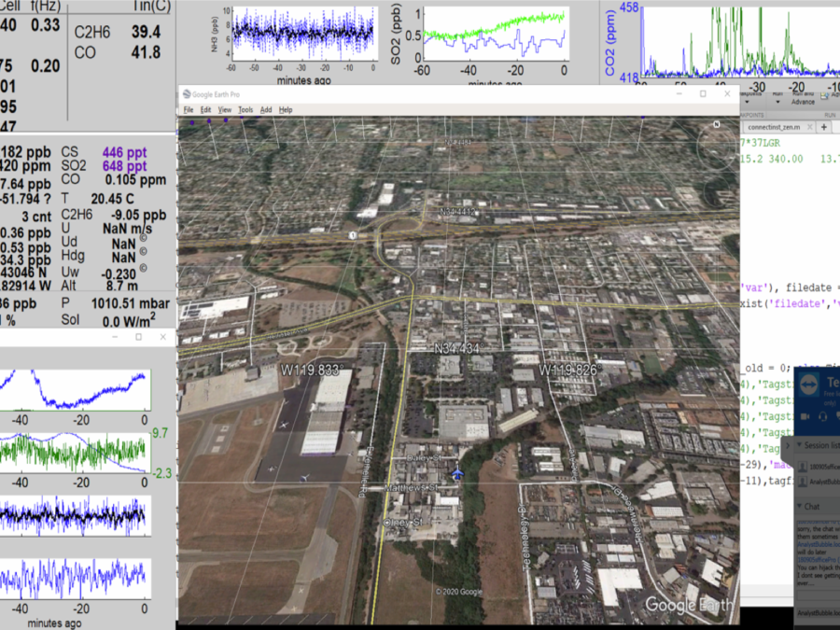
Task: Click the NH3 time series plot
Action: click(303, 35)
